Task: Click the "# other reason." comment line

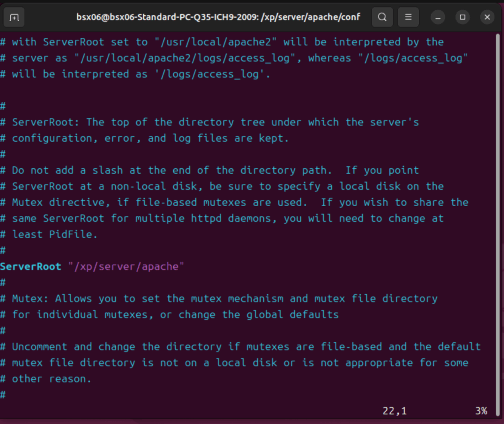Action: pos(46,379)
